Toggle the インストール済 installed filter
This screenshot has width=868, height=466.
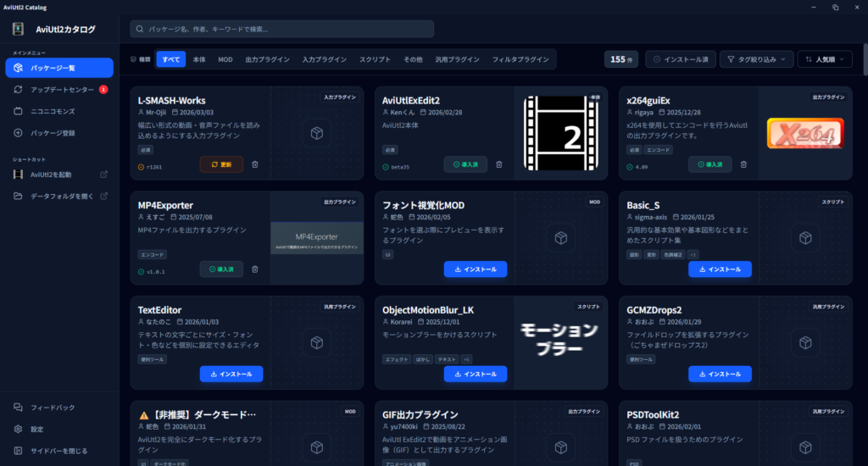[x=681, y=59]
